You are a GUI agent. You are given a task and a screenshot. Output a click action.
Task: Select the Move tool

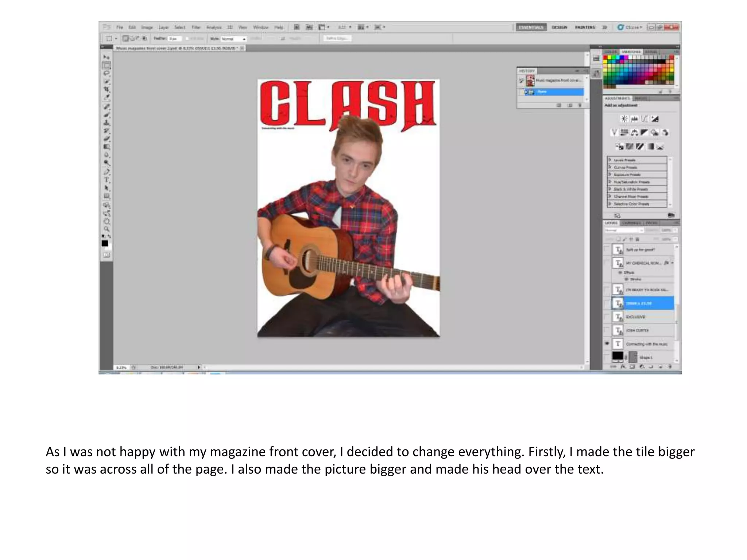tap(106, 57)
